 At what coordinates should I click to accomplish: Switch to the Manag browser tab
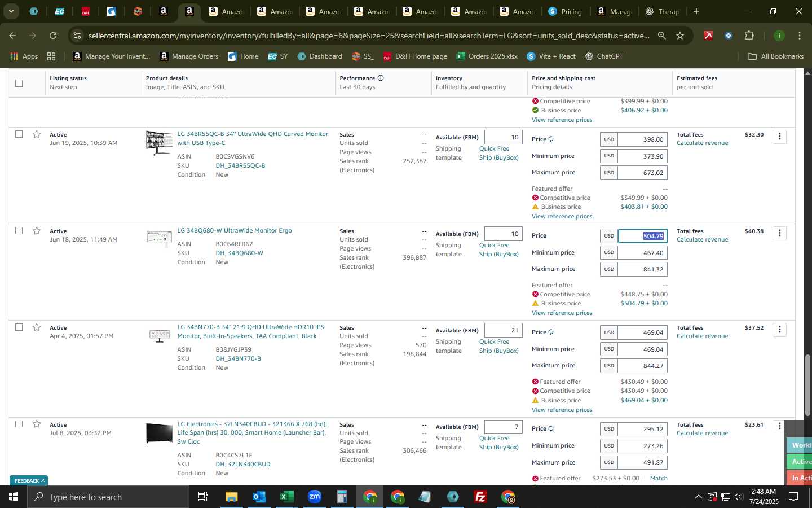point(614,11)
